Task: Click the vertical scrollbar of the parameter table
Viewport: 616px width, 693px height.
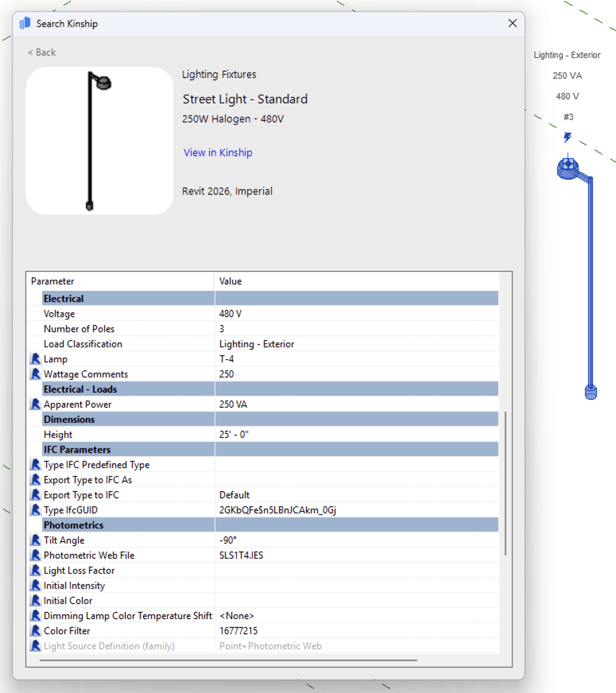Action: click(x=506, y=484)
